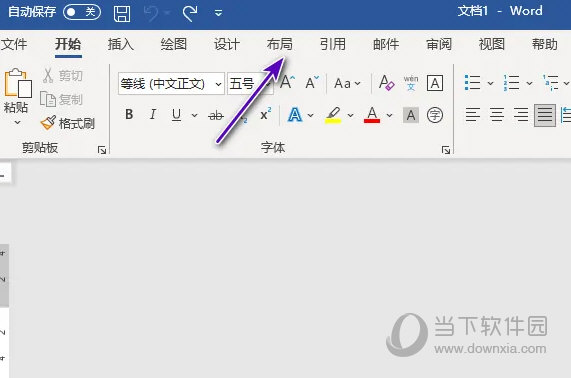Switch to the 审阅 tab
The width and height of the screenshot is (571, 378).
[x=439, y=44]
